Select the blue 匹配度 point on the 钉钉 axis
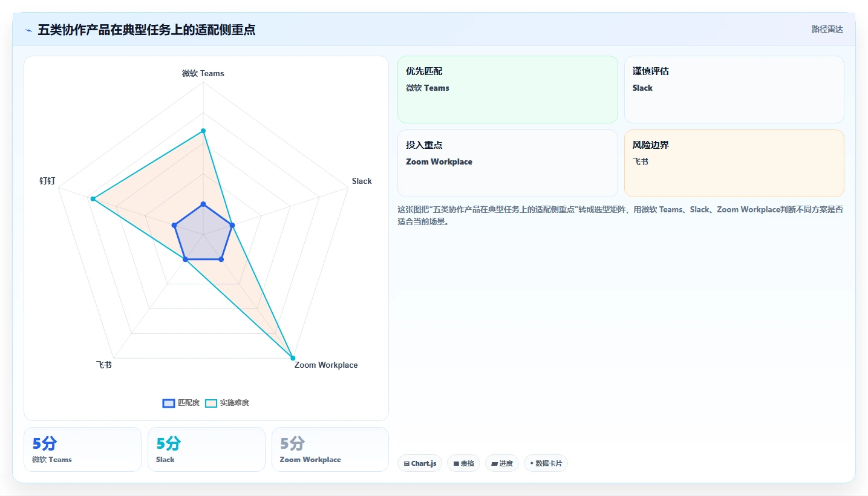The height and width of the screenshot is (496, 868). click(x=175, y=226)
